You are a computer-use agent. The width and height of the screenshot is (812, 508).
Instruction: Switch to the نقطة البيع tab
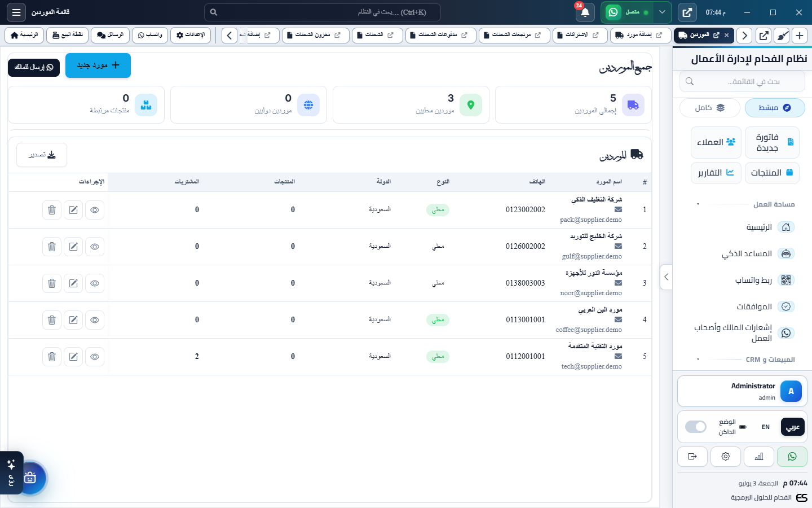click(68, 35)
